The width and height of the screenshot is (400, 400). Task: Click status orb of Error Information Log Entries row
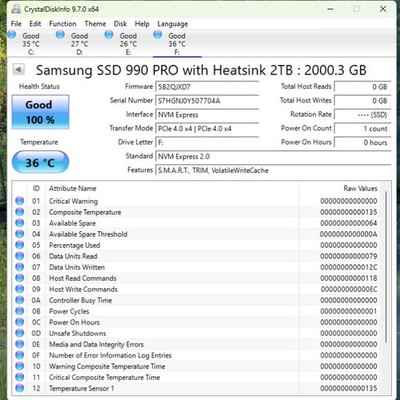[x=20, y=355]
